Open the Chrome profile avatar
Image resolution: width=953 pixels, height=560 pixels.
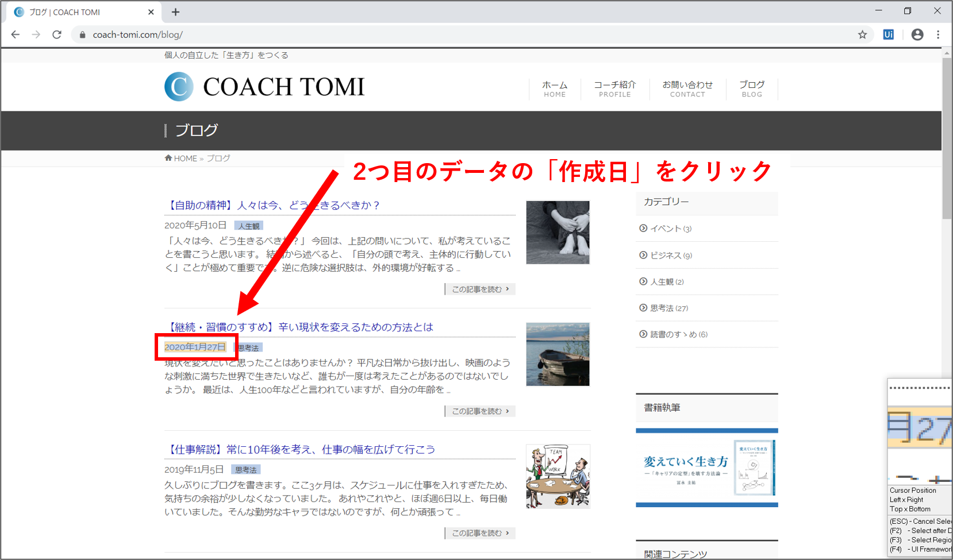coord(917,34)
